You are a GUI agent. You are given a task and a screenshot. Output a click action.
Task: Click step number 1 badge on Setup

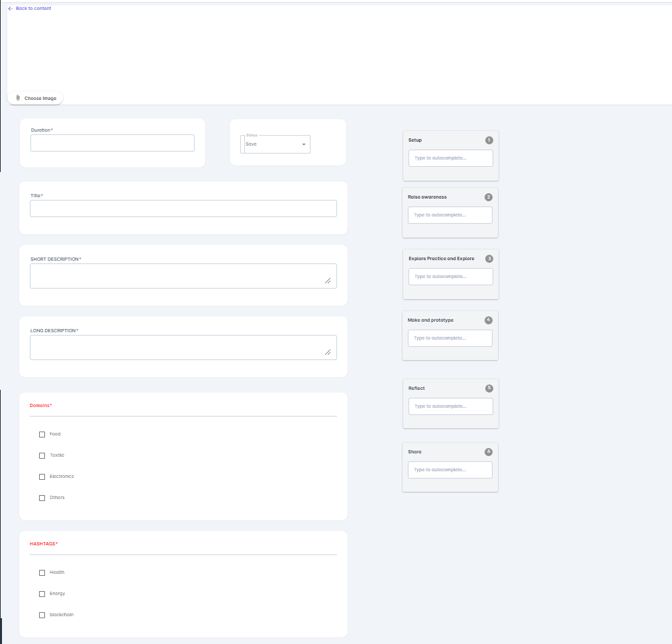point(489,140)
